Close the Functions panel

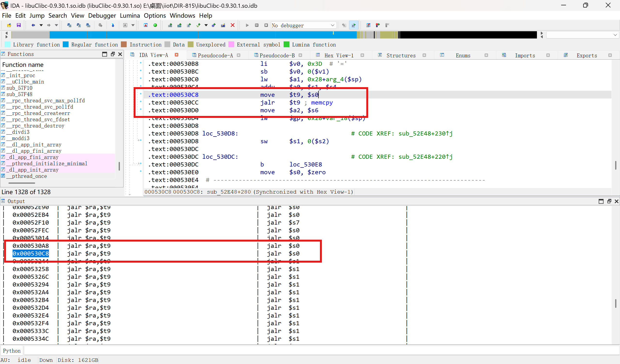coord(120,54)
